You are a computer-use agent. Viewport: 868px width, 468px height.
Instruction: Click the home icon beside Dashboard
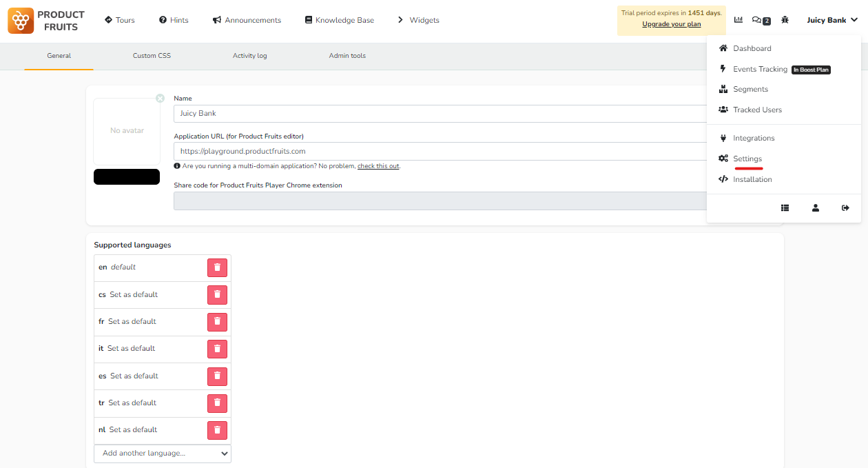[723, 48]
